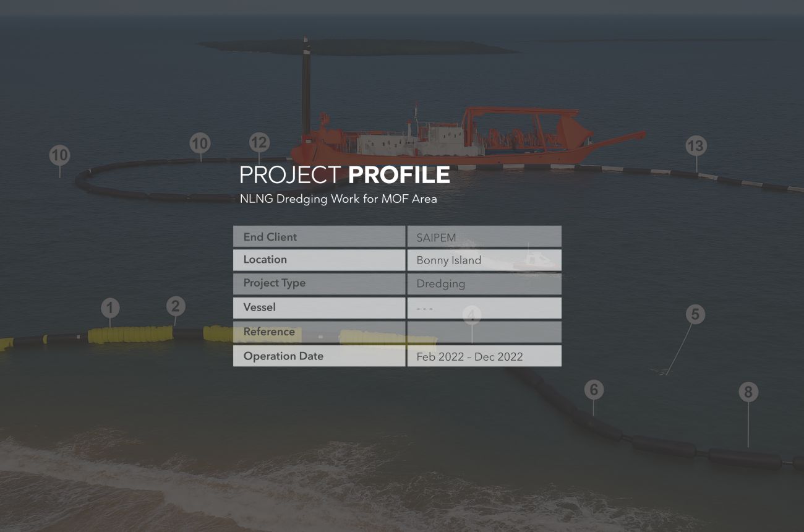The image size is (804, 532).
Task: Select the faded marker 4
Action: (x=472, y=315)
